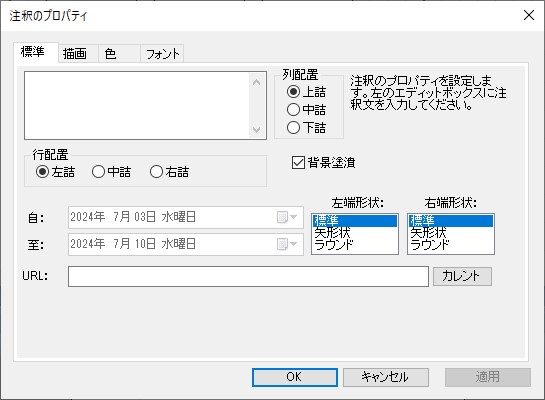Click the キャンセル button
Image resolution: width=545 pixels, height=400 pixels.
point(386,377)
